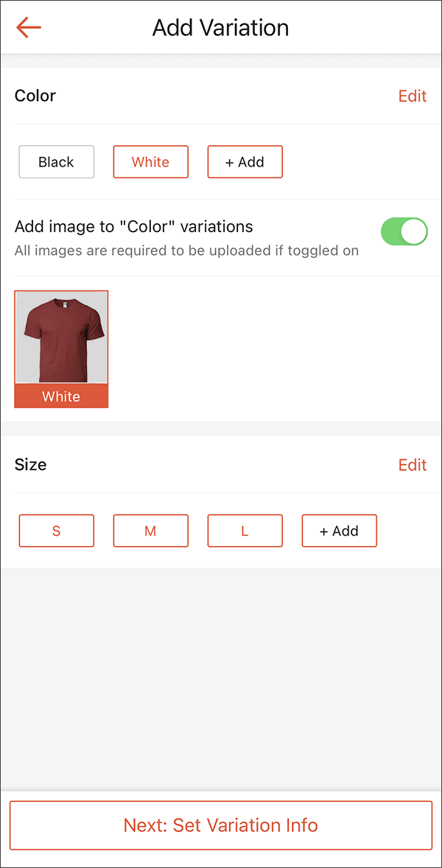
Task: Click the Add Variation title
Action: coord(220,27)
